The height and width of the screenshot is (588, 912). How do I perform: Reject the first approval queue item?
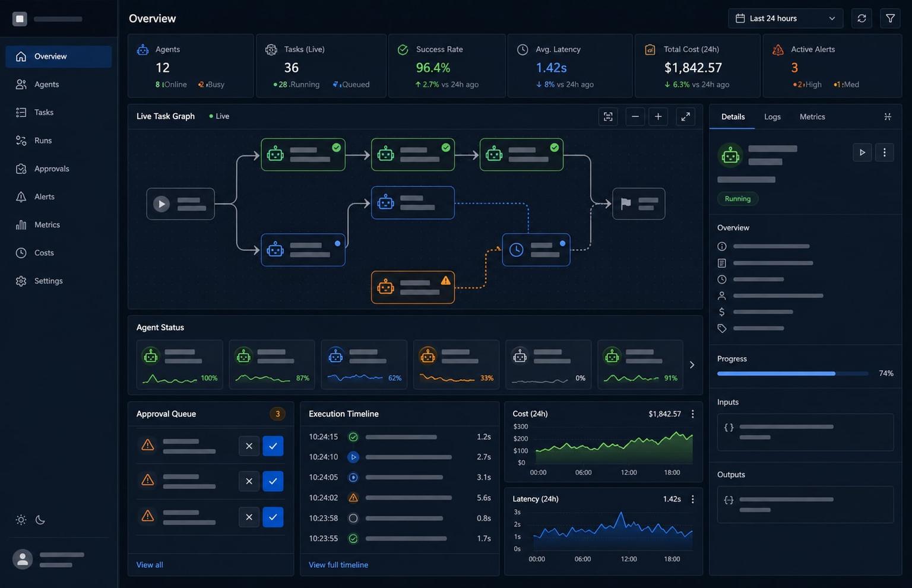coord(249,446)
